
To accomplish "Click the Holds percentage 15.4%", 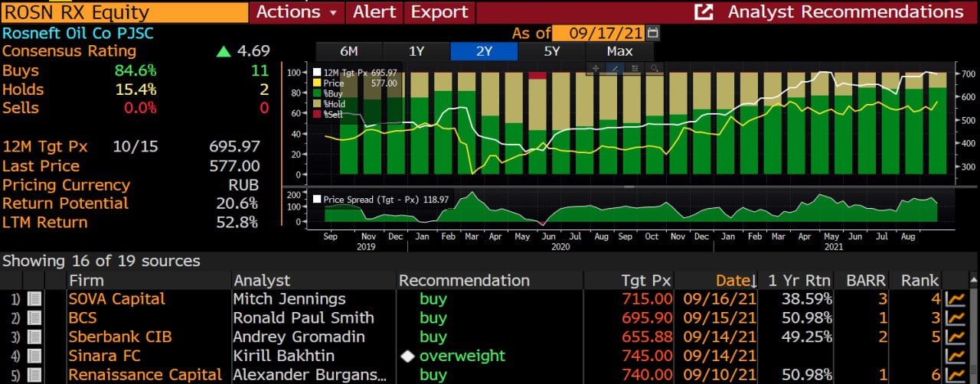I will click(135, 89).
